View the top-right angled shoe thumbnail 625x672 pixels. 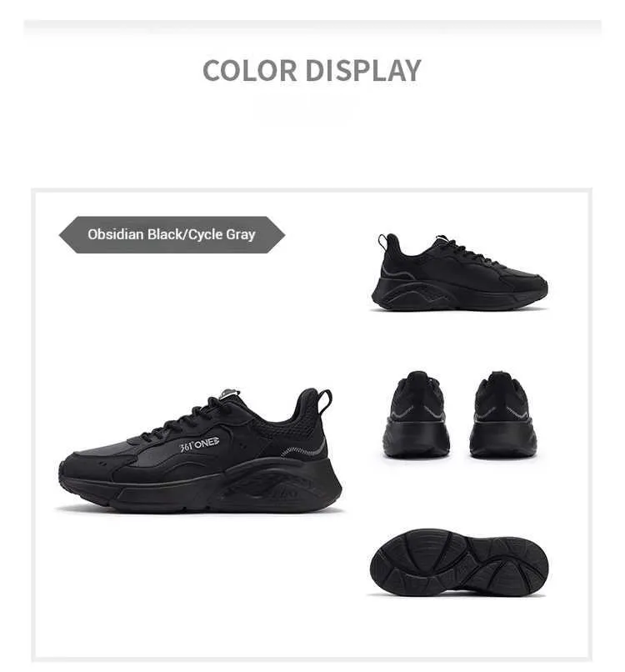(460, 272)
